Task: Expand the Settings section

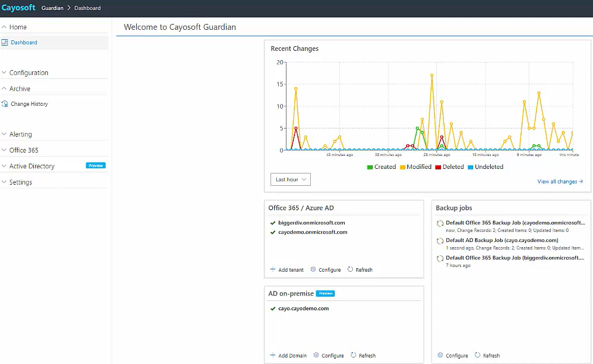Action: coord(55,182)
